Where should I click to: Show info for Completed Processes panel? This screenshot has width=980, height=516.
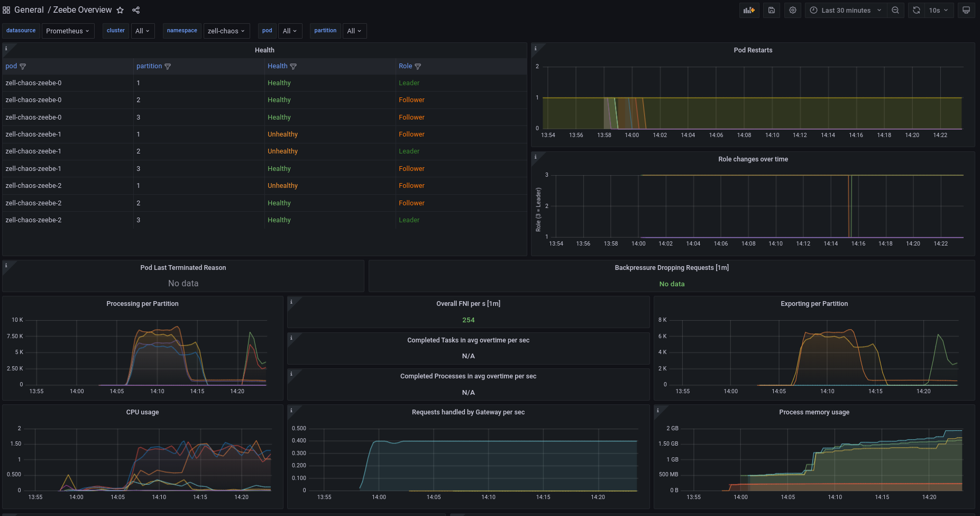click(291, 374)
